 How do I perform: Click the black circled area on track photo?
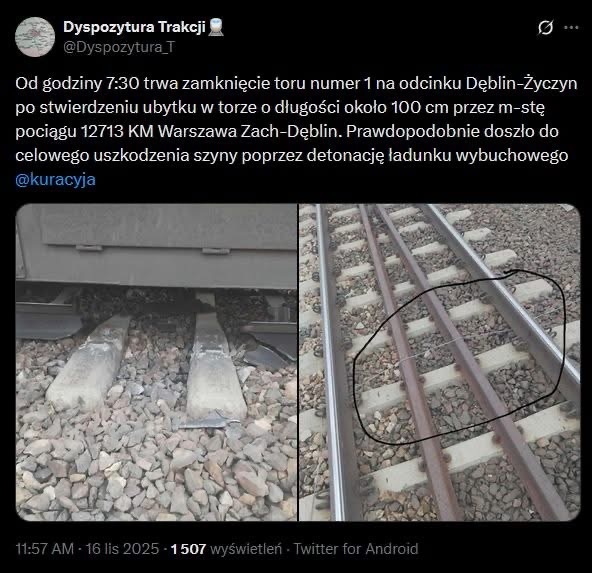click(459, 357)
